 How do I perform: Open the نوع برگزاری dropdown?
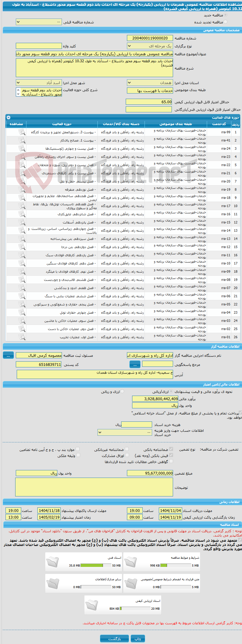point(150,46)
